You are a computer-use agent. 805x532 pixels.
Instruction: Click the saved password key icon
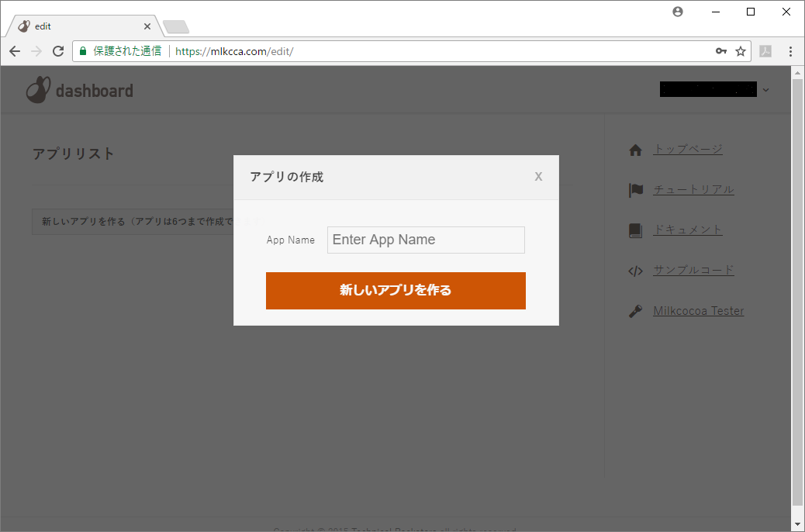tap(720, 51)
